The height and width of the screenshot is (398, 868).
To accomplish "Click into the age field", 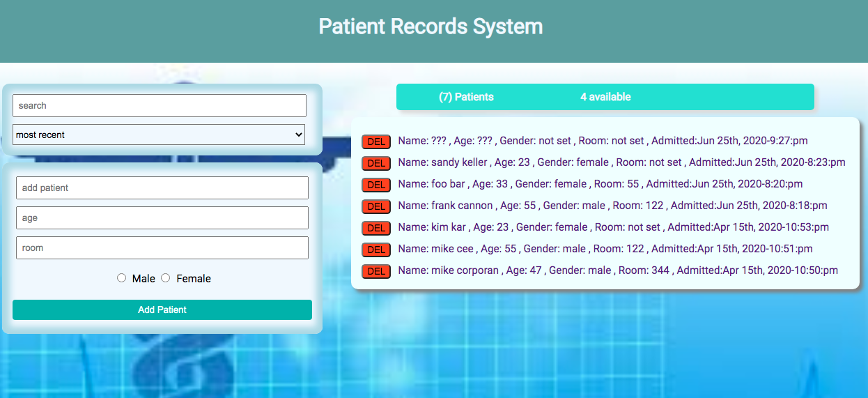I will (x=162, y=217).
